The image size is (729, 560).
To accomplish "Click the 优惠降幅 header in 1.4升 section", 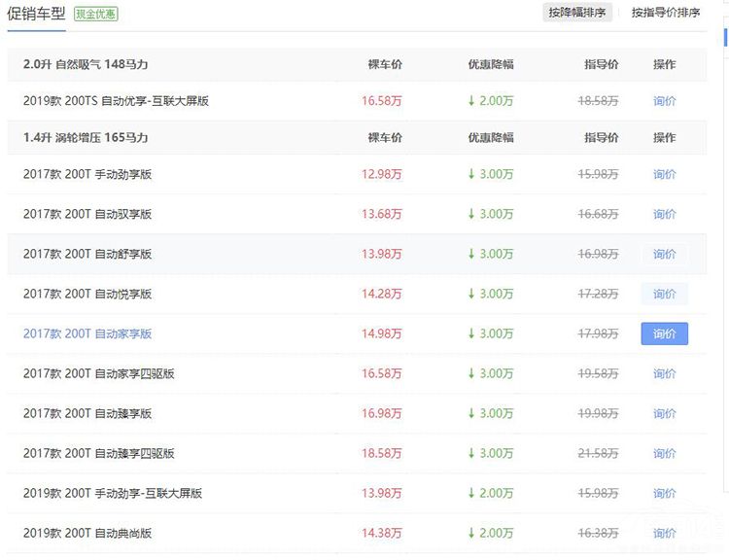I will (491, 138).
